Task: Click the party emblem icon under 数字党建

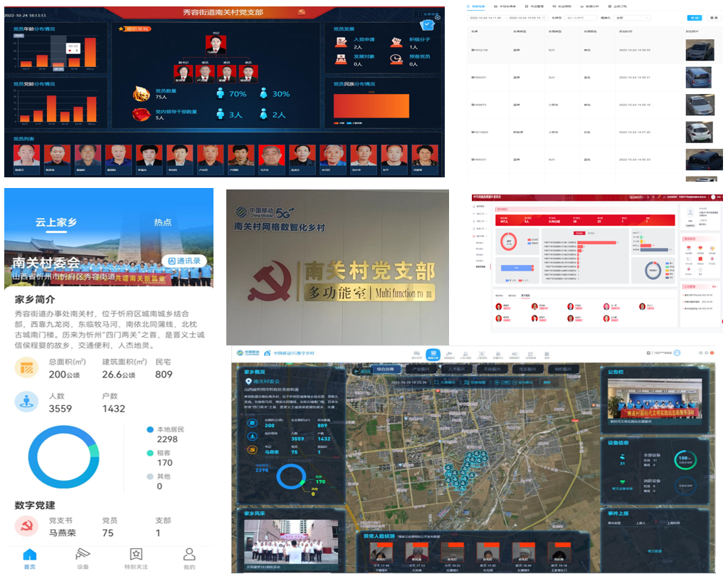Action: [x=26, y=527]
